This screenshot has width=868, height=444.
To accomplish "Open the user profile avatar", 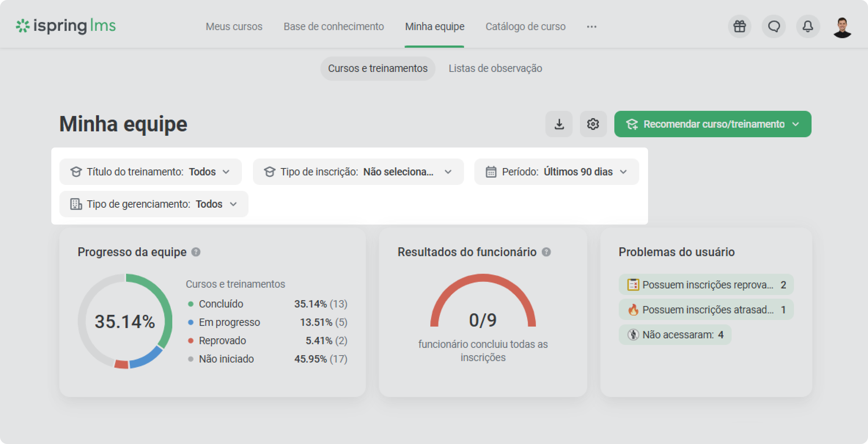I will tap(842, 27).
